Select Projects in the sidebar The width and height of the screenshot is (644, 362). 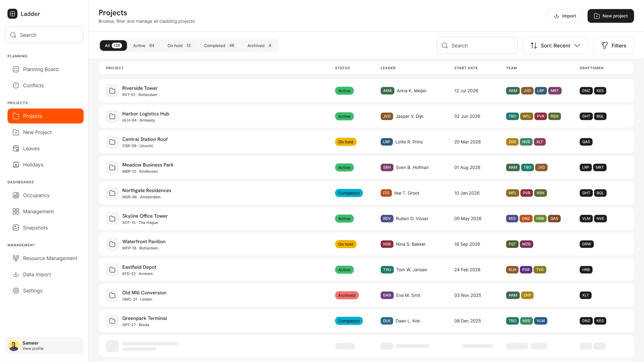[45, 116]
